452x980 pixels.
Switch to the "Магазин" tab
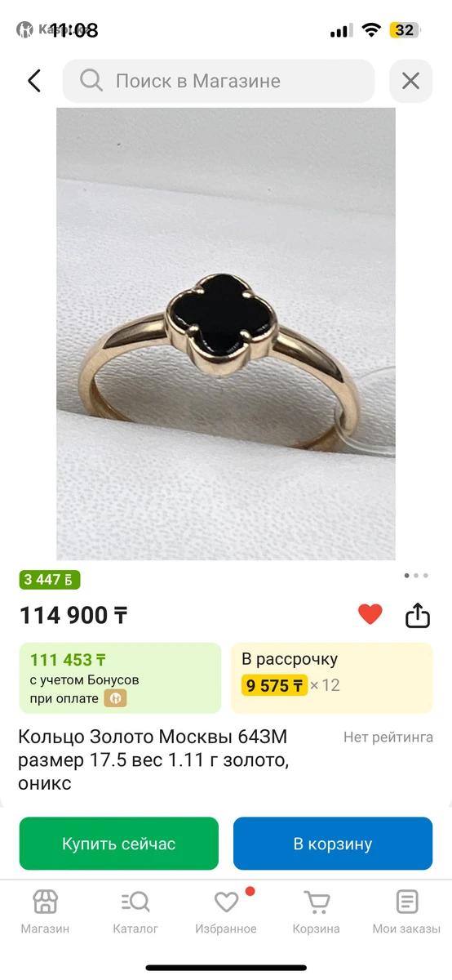tap(45, 912)
